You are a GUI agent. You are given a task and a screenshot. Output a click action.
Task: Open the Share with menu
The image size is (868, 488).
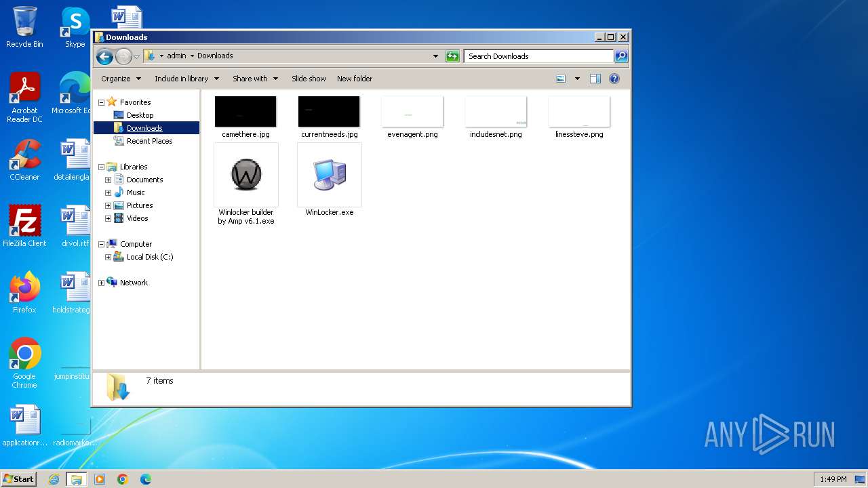tap(255, 79)
